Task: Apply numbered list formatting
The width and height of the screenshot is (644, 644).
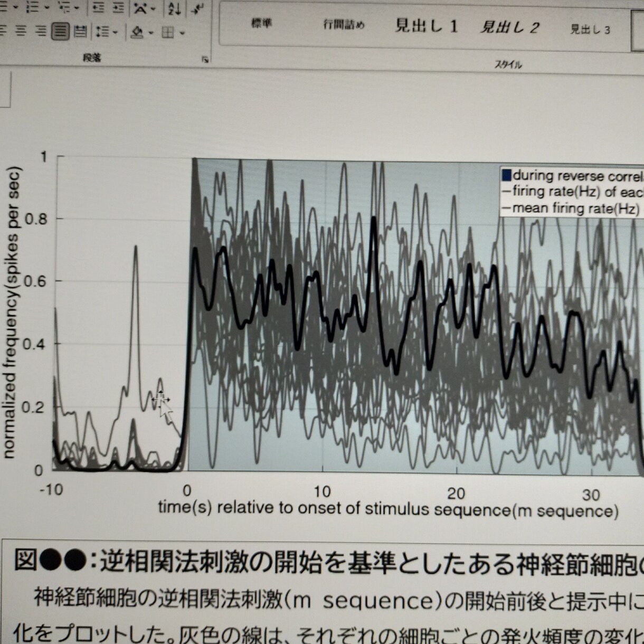Action: point(33,7)
